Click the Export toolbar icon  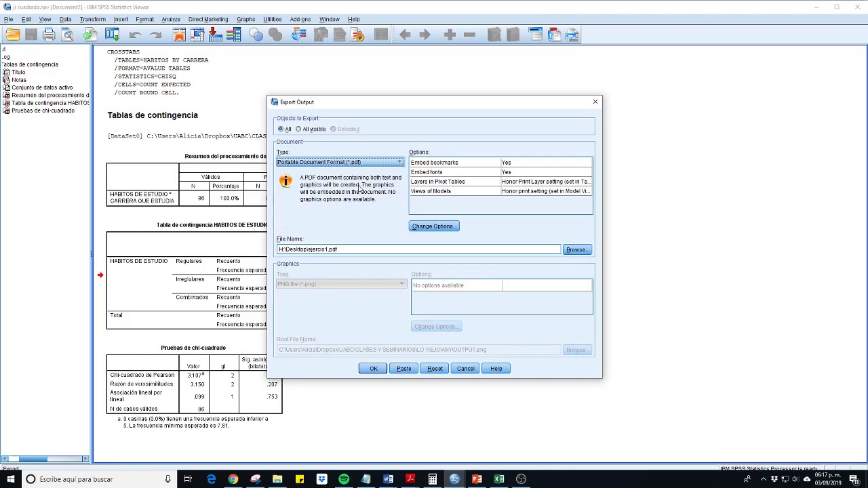(x=90, y=35)
